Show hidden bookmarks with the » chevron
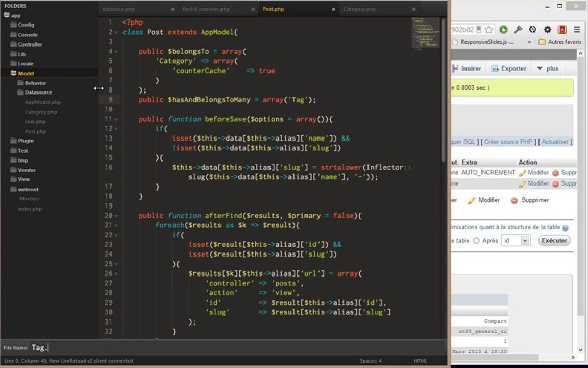Image resolution: width=588 pixels, height=368 pixels. click(529, 42)
